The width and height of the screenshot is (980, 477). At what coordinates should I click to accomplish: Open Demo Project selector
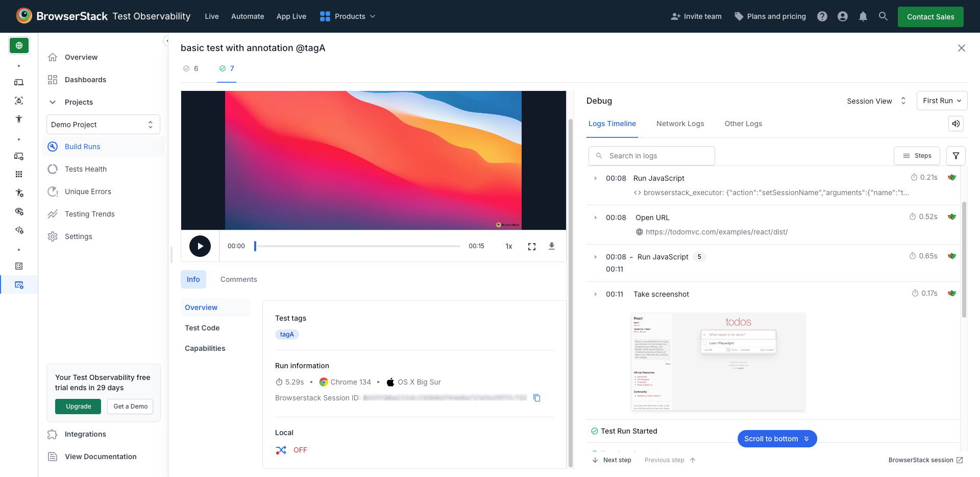(x=103, y=125)
